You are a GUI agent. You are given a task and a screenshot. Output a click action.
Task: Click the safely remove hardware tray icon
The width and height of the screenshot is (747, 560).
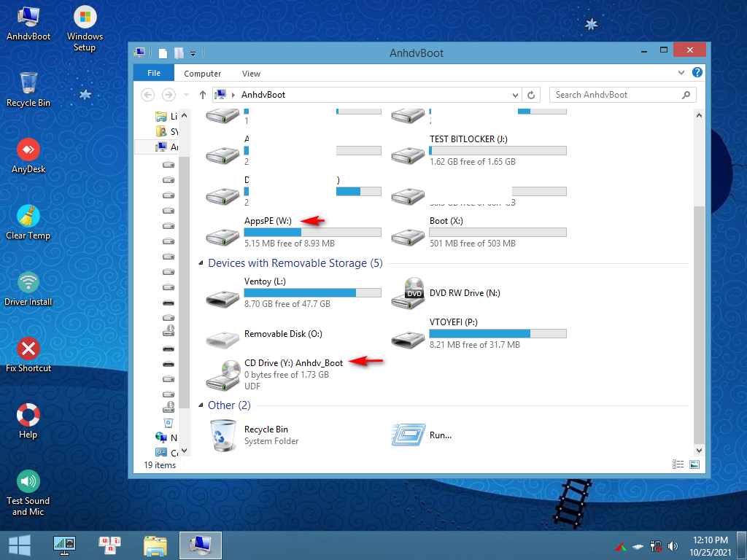[638, 547]
